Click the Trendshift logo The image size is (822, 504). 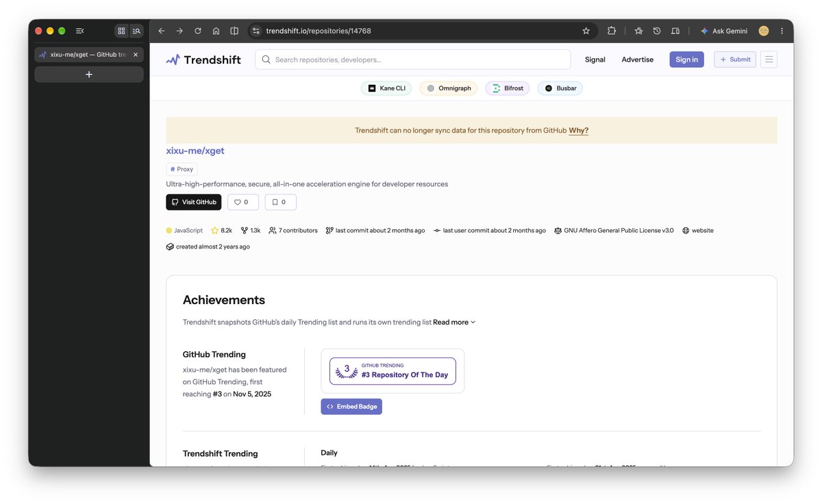click(x=203, y=60)
